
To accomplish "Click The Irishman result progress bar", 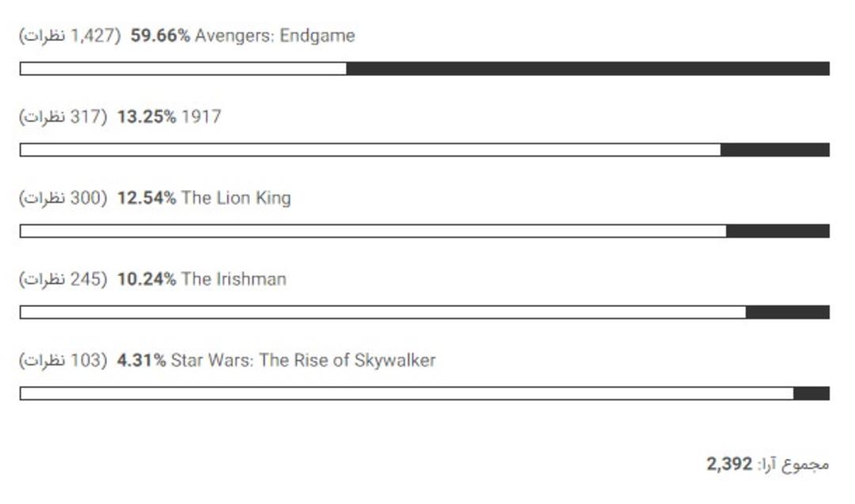I will tap(424, 313).
